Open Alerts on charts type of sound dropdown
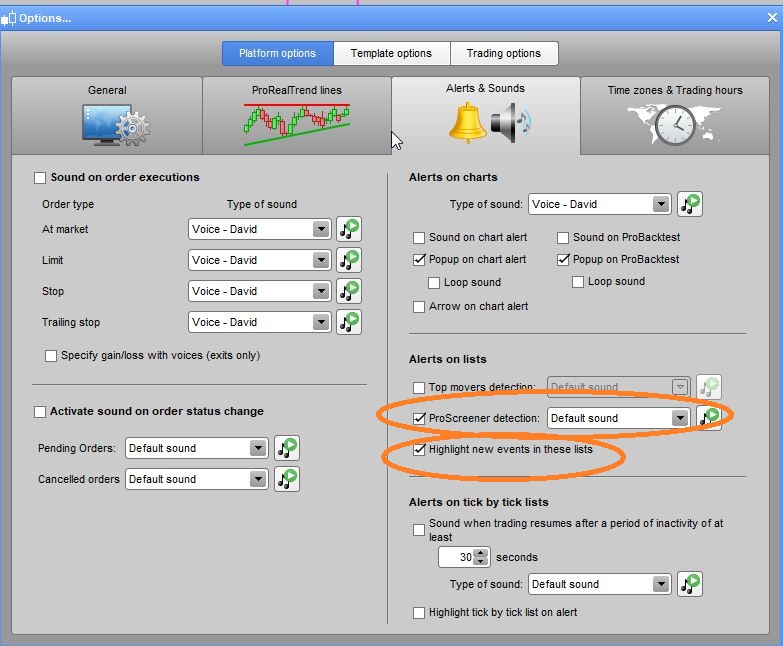The height and width of the screenshot is (646, 783). 600,204
